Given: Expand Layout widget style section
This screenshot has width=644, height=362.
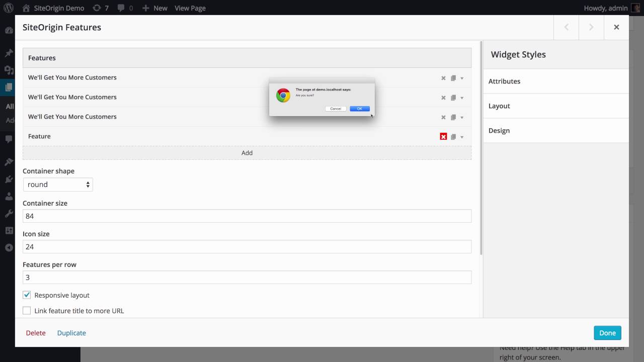Looking at the screenshot, I should pyautogui.click(x=556, y=106).
